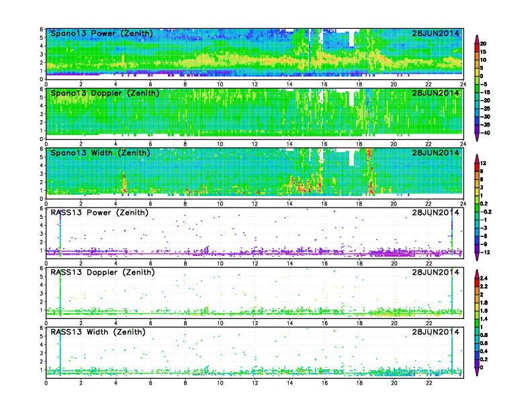
Task: Click the RASS13 Power (Zenith) title
Action: pyautogui.click(x=99, y=213)
